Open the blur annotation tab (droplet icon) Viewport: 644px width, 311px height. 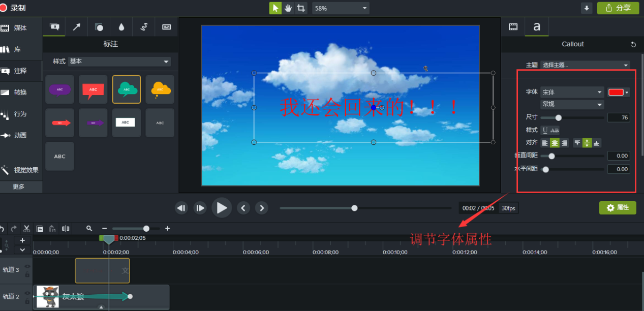point(121,27)
